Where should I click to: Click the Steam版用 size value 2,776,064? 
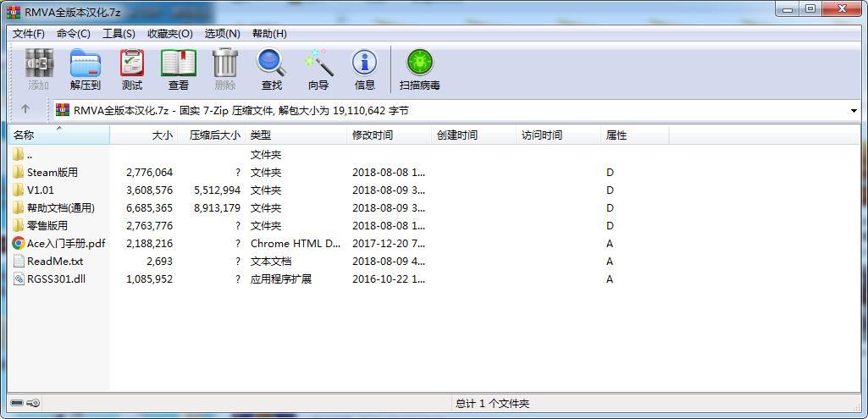click(x=149, y=172)
